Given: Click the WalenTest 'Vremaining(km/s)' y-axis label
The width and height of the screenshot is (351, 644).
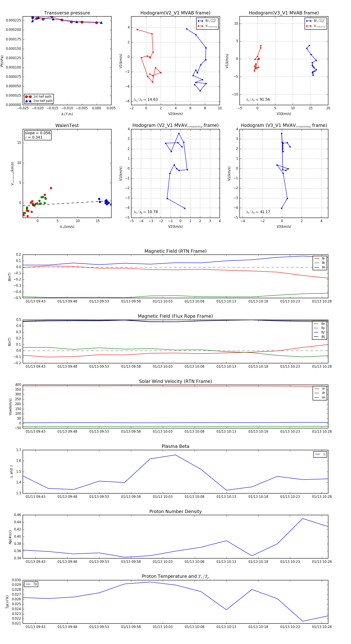Looking at the screenshot, I should click(12, 173).
